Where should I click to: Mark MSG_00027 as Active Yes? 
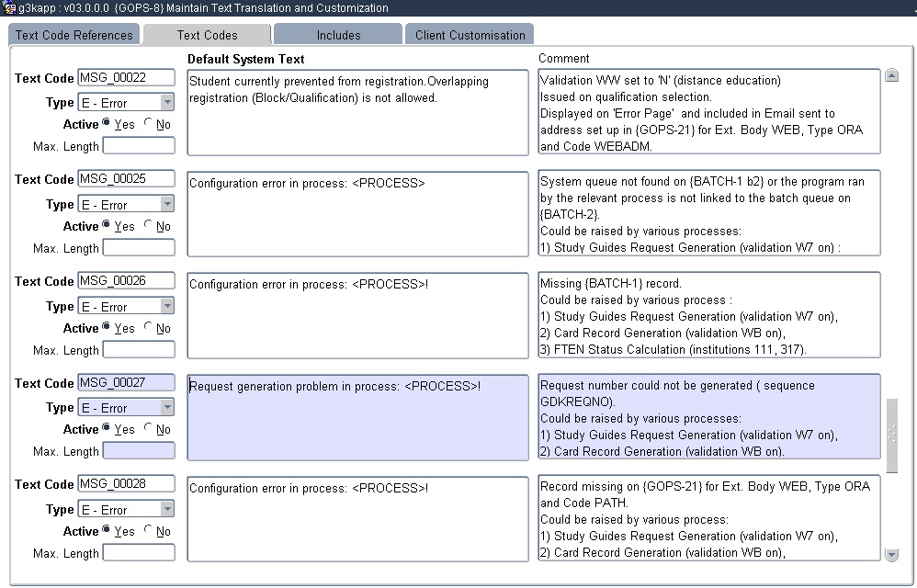point(105,429)
